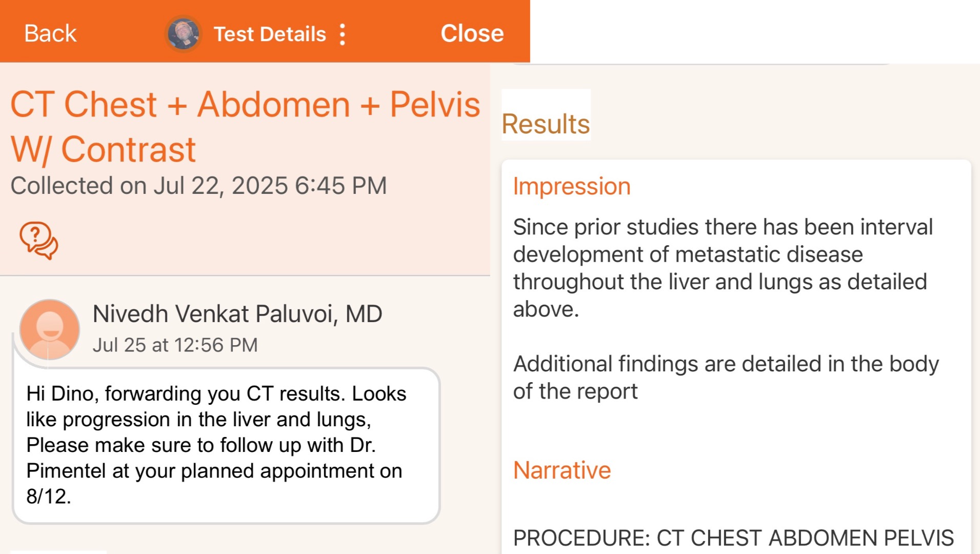
Task: Tap the Collected on Jul 22, 2025 date
Action: tap(198, 186)
